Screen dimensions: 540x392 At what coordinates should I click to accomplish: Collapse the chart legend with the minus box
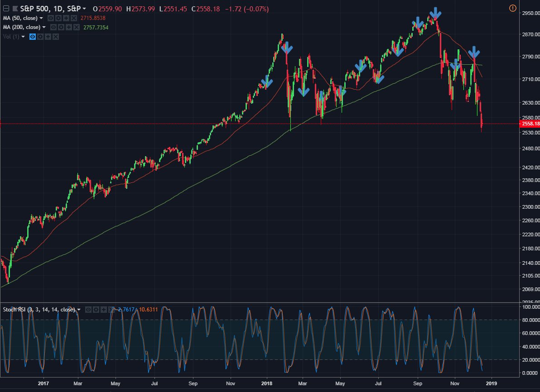point(6,9)
